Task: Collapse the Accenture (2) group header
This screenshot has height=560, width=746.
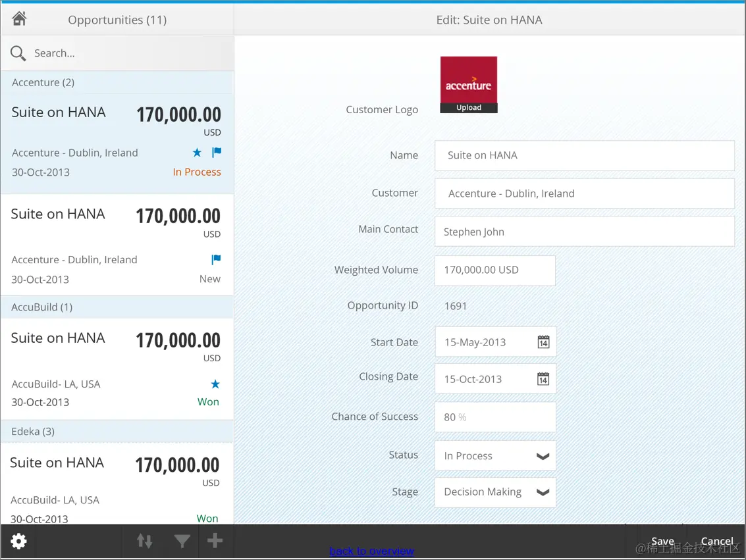Action: 117,82
